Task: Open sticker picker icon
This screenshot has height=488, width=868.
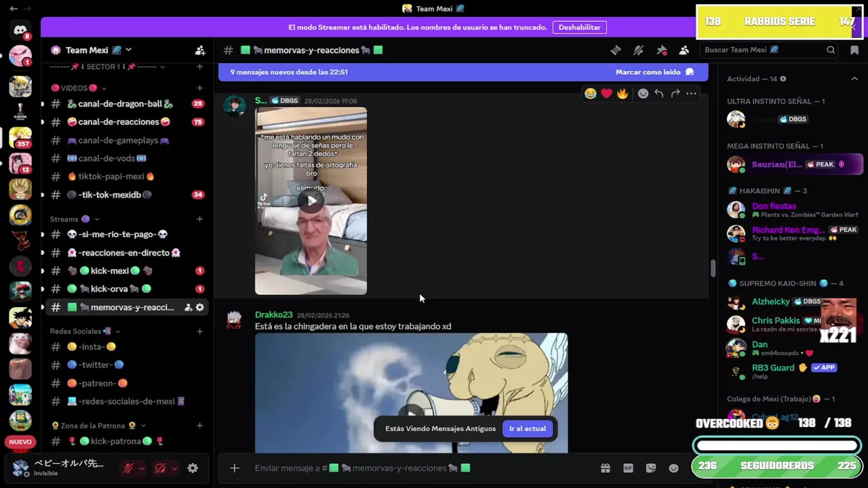Action: coord(651,468)
